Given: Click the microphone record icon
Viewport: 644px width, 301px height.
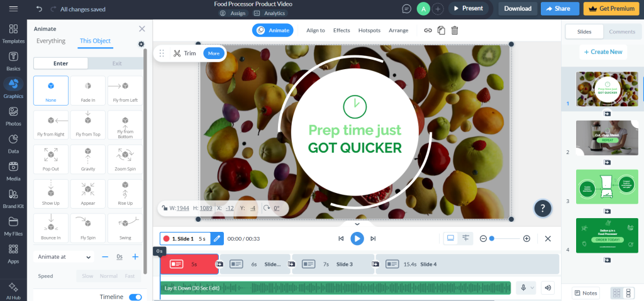Looking at the screenshot, I should (523, 288).
